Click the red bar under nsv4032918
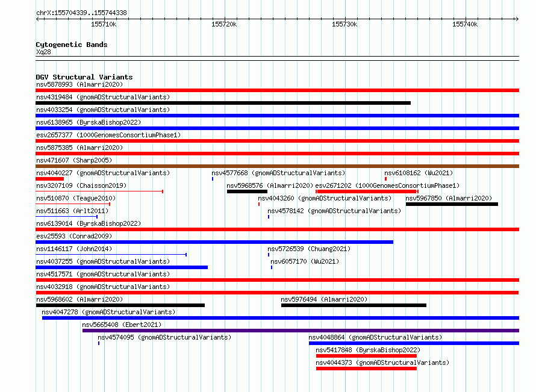 point(277,293)
